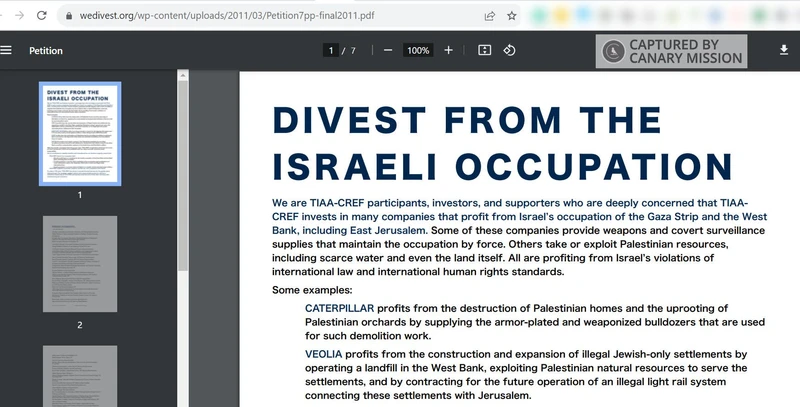Click the 'Some examples:' text
The width and height of the screenshot is (800, 407).
[312, 290]
